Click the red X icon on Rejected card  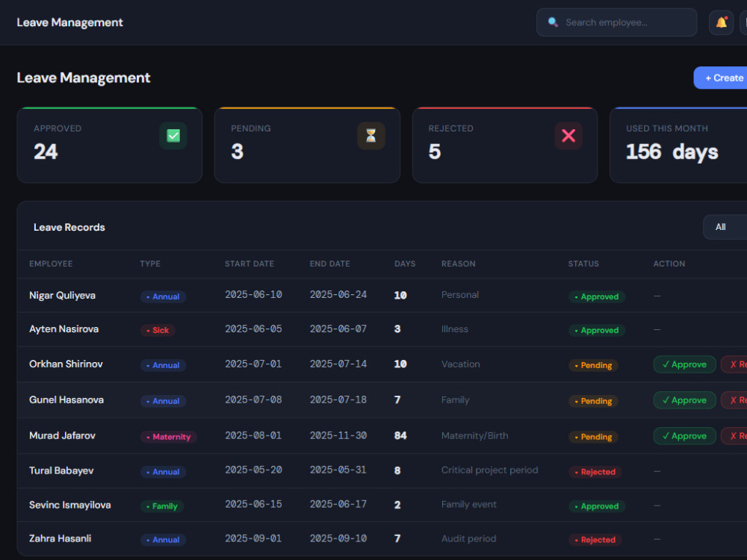point(568,136)
